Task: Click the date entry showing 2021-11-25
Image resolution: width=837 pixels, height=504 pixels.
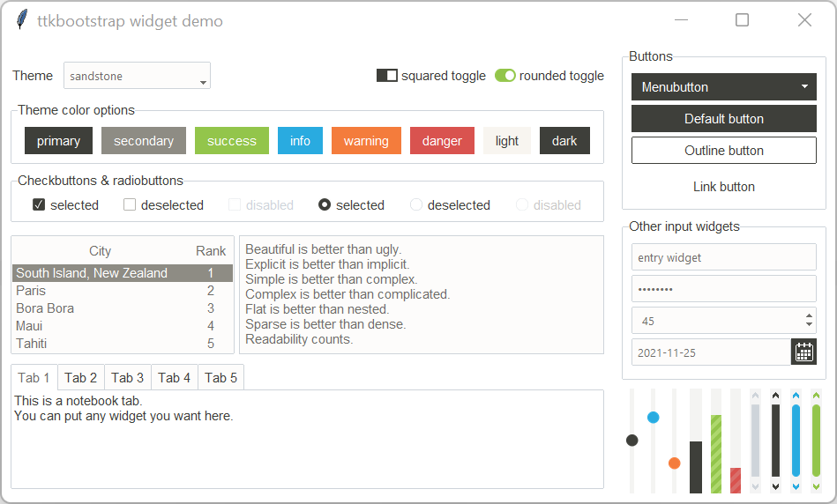Action: [x=711, y=352]
